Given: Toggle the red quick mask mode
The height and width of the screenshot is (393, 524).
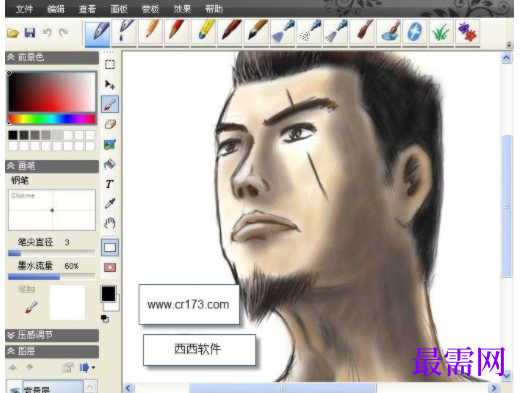Looking at the screenshot, I should [x=110, y=267].
